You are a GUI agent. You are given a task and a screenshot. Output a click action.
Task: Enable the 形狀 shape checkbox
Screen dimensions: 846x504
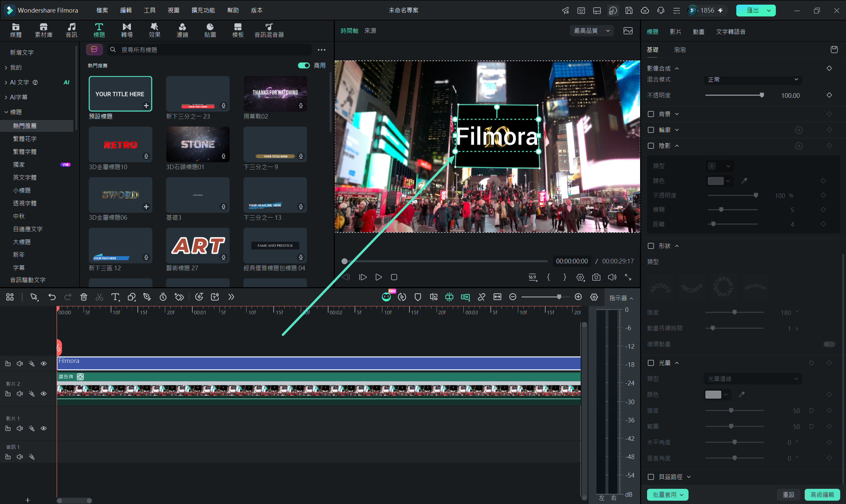tap(651, 246)
